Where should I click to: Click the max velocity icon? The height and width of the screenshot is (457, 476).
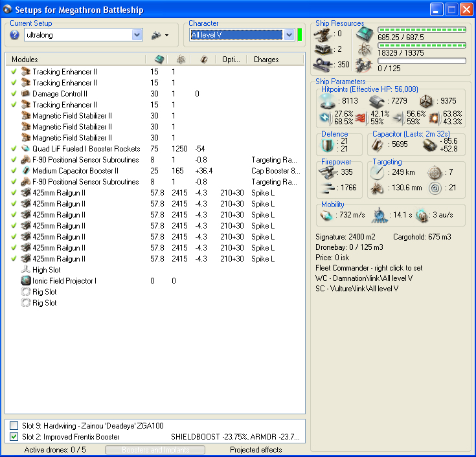[326, 215]
